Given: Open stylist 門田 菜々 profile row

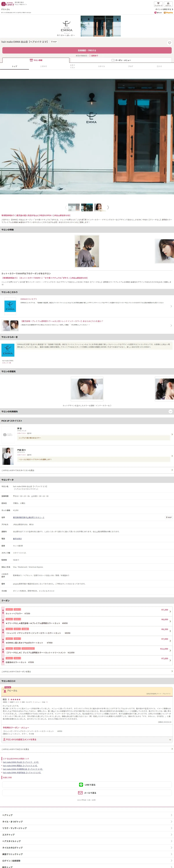Looking at the screenshot, I should click(x=87, y=456).
